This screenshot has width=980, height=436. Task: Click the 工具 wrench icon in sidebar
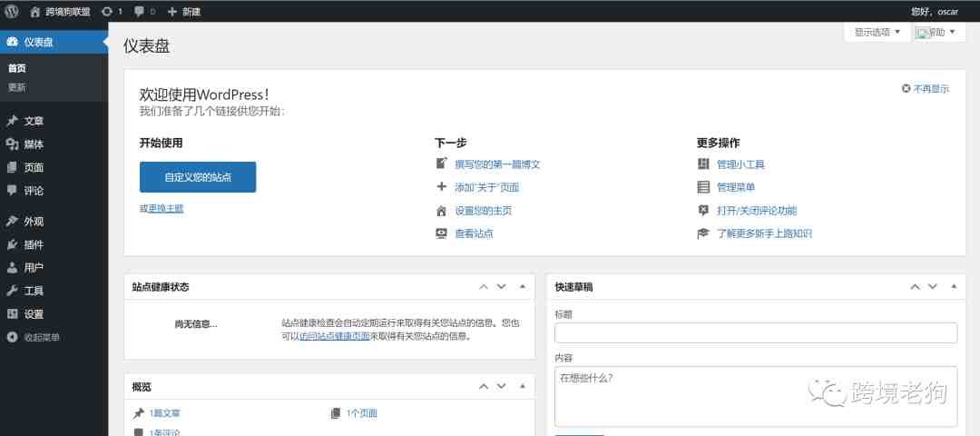12,291
